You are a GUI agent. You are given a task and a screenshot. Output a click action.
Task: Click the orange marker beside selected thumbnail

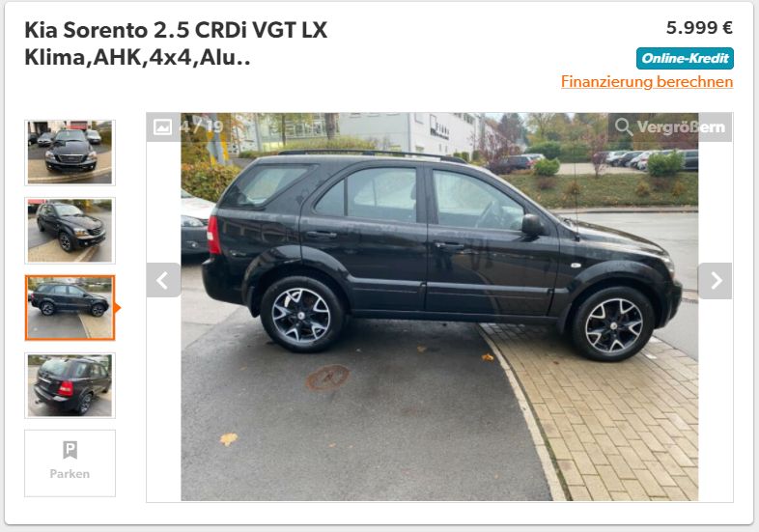coord(118,308)
